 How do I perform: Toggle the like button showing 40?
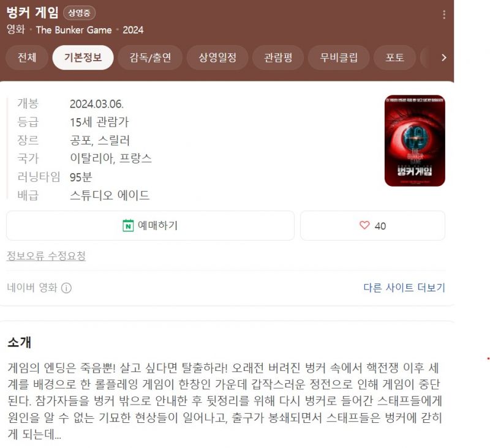372,225
